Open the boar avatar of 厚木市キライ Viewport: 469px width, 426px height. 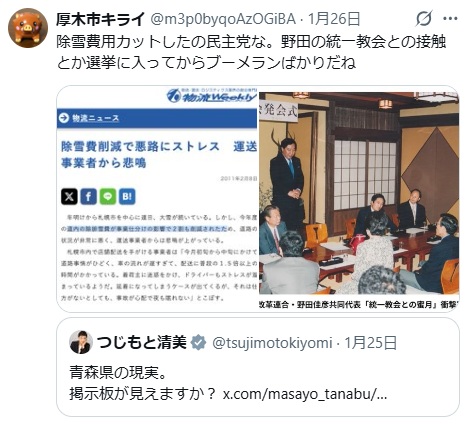click(28, 28)
